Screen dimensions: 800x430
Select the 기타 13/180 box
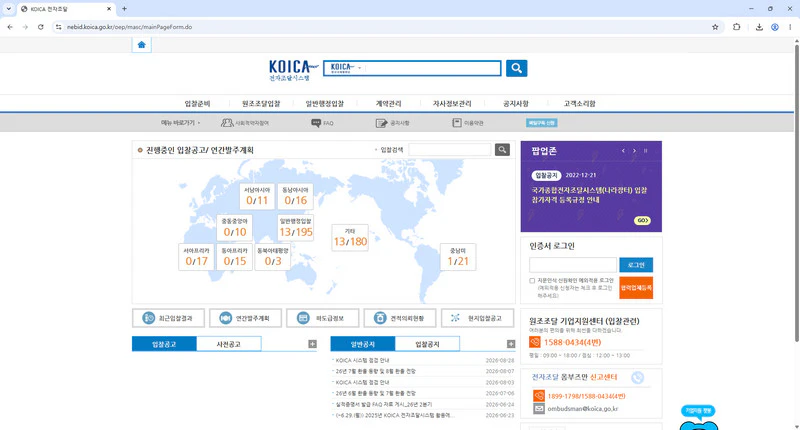click(350, 238)
